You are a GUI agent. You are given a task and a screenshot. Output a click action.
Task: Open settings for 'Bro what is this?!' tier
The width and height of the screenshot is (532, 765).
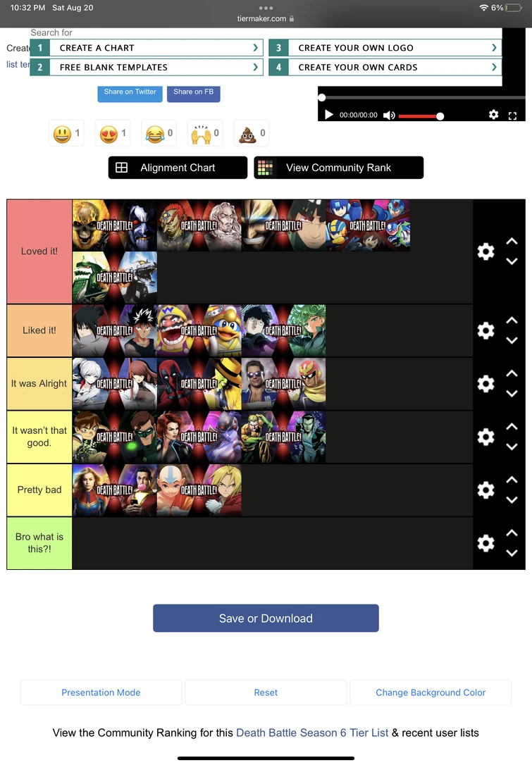point(485,542)
